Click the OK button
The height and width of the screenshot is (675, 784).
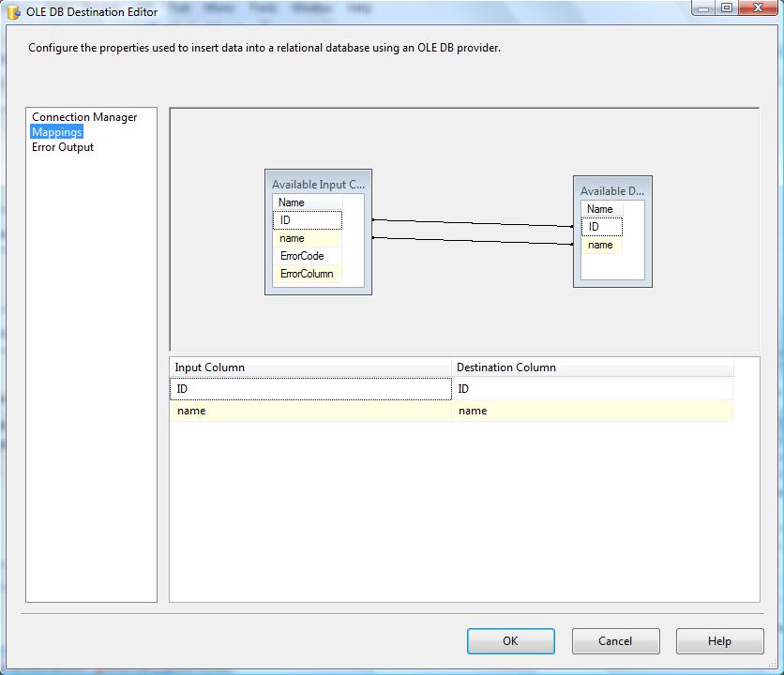point(510,641)
